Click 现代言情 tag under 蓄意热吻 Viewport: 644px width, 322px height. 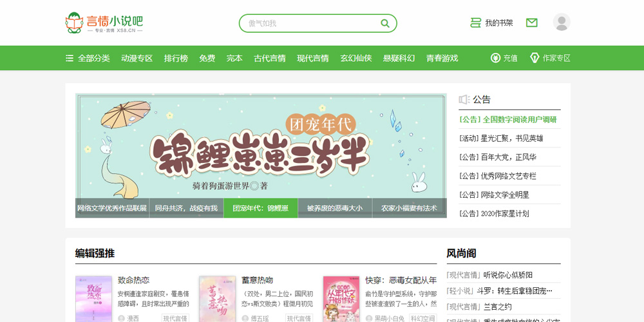pos(299,318)
